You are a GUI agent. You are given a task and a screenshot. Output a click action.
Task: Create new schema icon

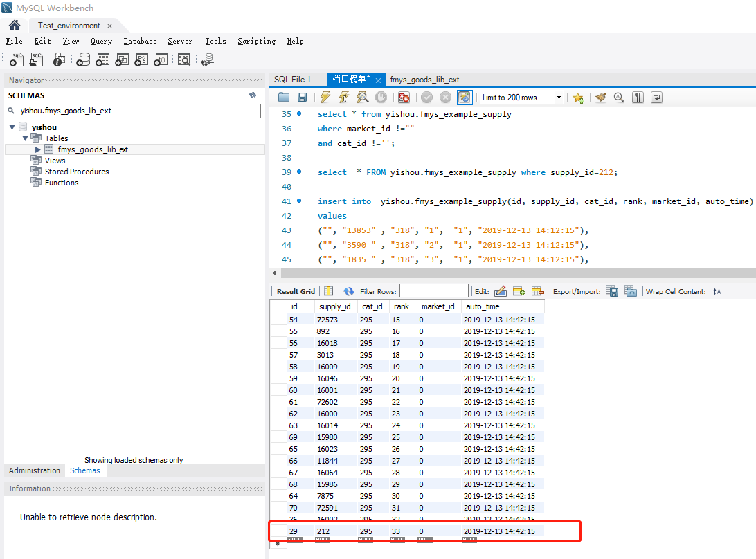click(83, 59)
